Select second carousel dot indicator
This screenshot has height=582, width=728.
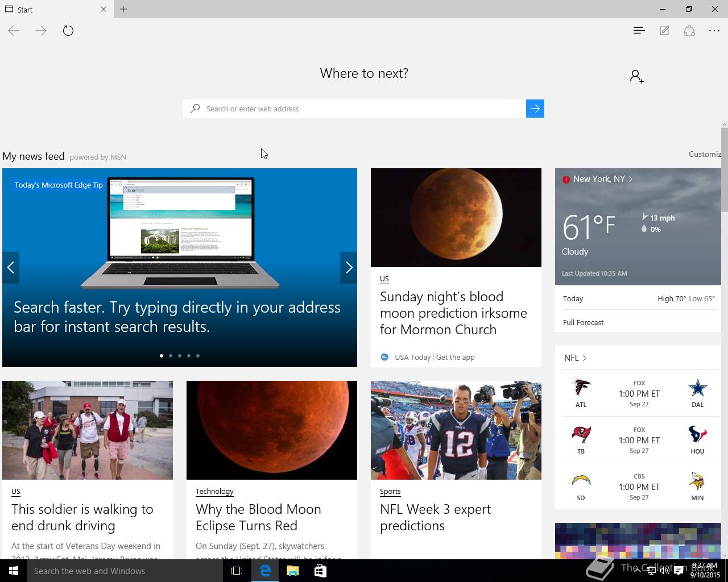coord(171,356)
